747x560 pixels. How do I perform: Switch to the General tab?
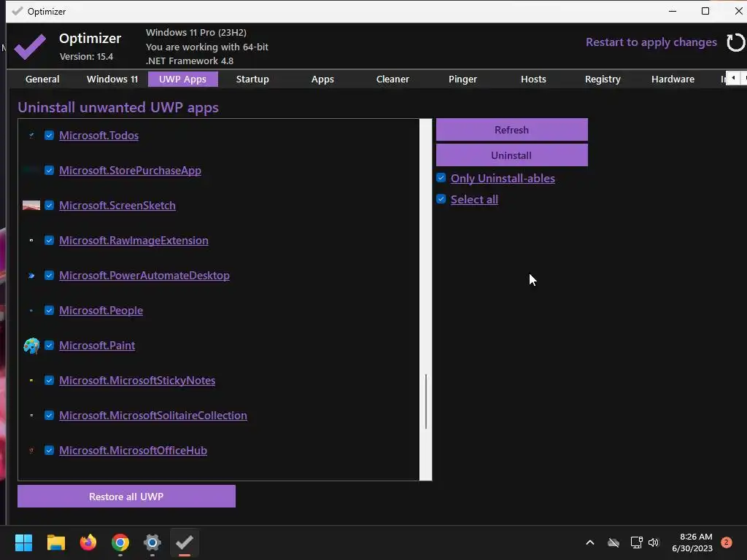42,79
